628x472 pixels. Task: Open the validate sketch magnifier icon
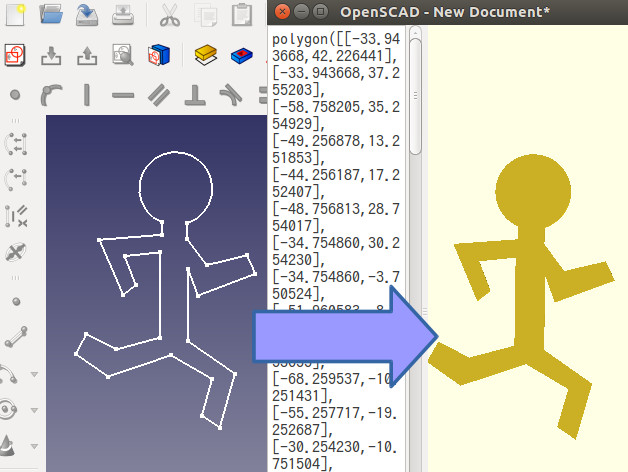coord(123,55)
